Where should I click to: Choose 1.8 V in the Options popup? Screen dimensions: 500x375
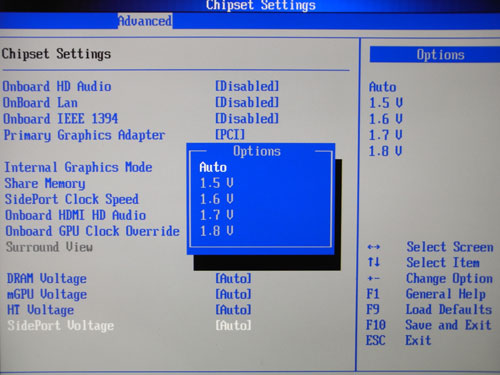tap(216, 231)
